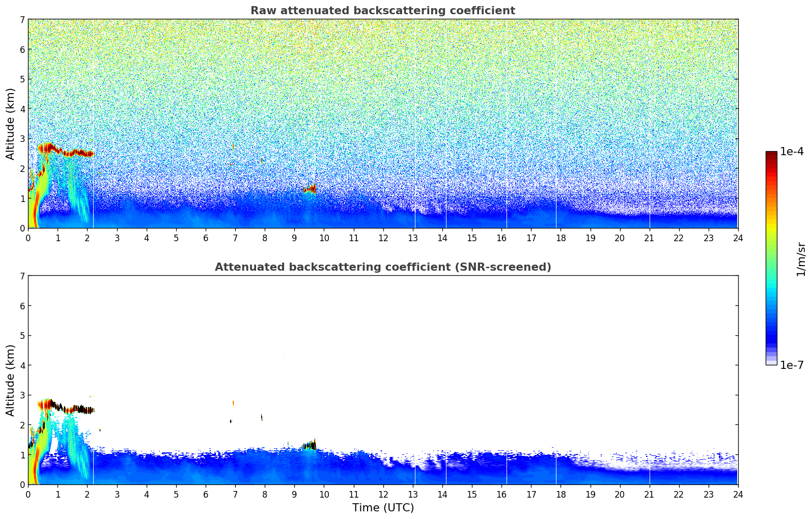Click the colorbar '1e-4' maximum label
The width and height of the screenshot is (812, 519).
tap(792, 152)
